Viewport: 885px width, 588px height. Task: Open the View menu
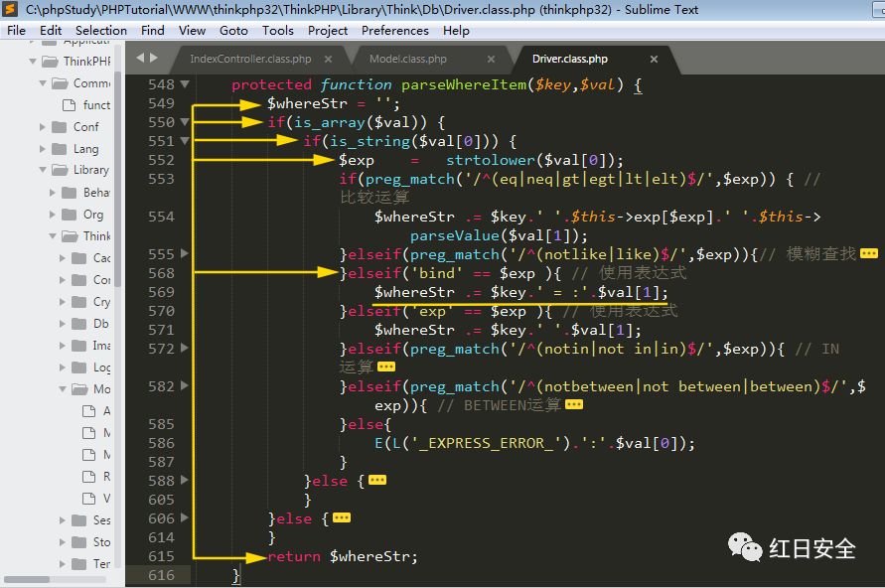click(x=192, y=31)
